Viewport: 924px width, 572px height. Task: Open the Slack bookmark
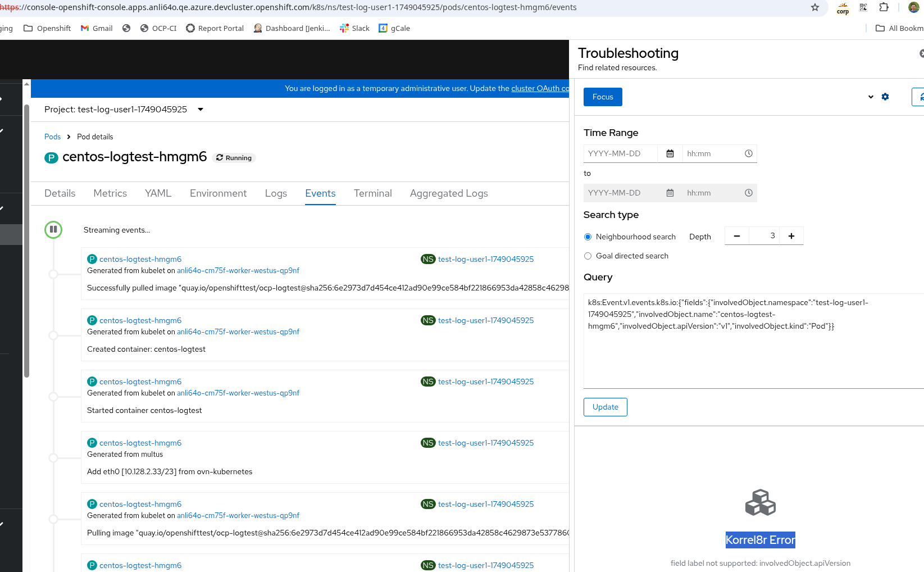354,28
